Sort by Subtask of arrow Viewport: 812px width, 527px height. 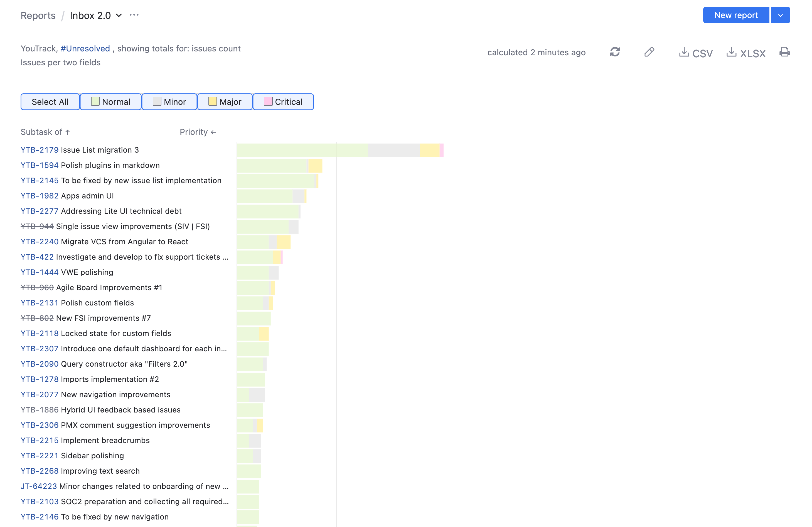(68, 132)
